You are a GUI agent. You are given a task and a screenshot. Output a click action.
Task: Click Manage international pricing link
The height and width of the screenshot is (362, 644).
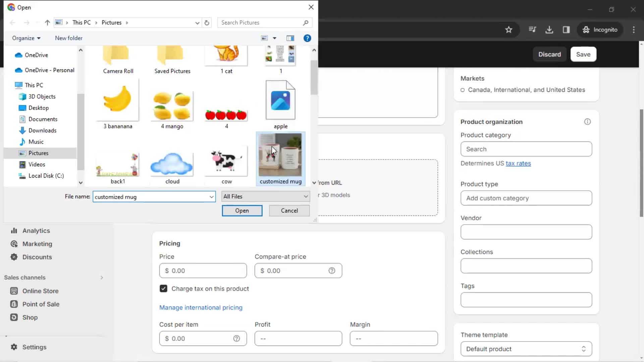(200, 307)
